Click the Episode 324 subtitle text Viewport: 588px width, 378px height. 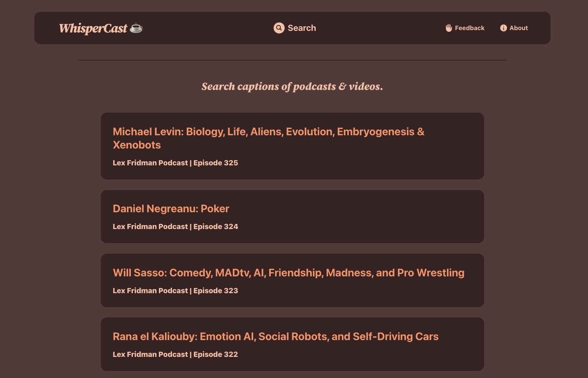(x=175, y=227)
